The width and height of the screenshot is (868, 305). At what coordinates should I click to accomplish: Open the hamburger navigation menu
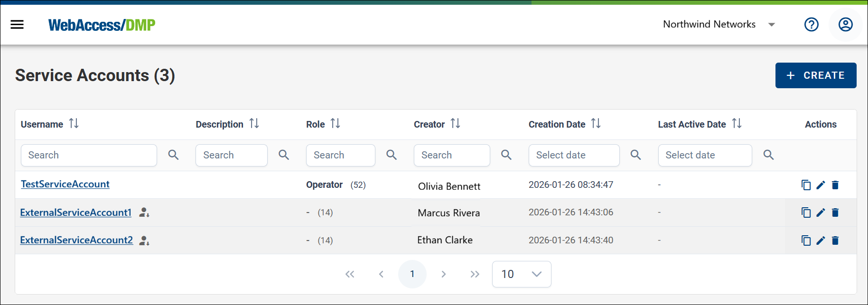17,25
